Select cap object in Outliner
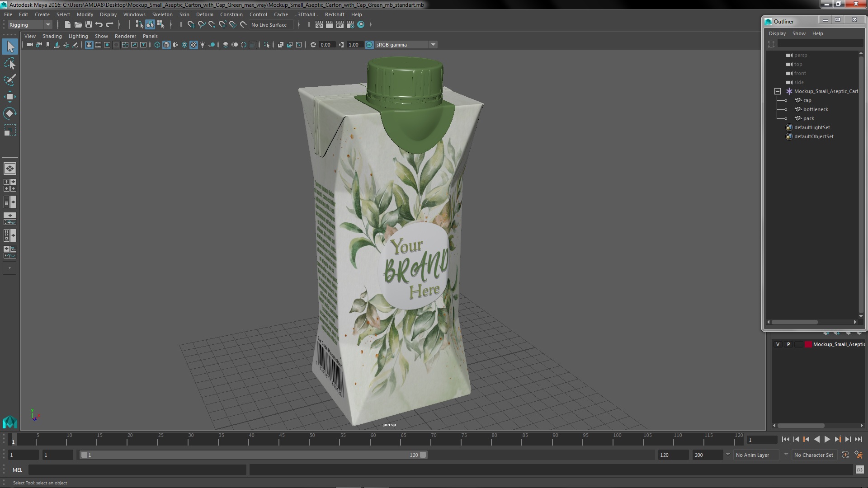Viewport: 868px width, 488px height. pos(807,100)
